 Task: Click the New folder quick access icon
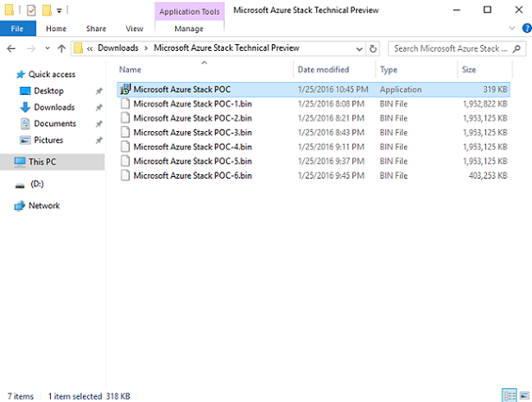tap(47, 10)
